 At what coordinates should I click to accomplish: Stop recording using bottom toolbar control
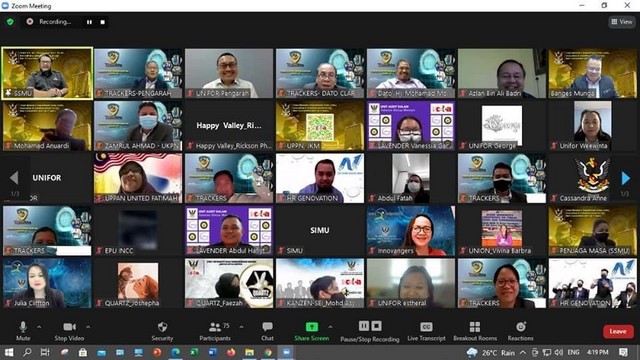377,326
